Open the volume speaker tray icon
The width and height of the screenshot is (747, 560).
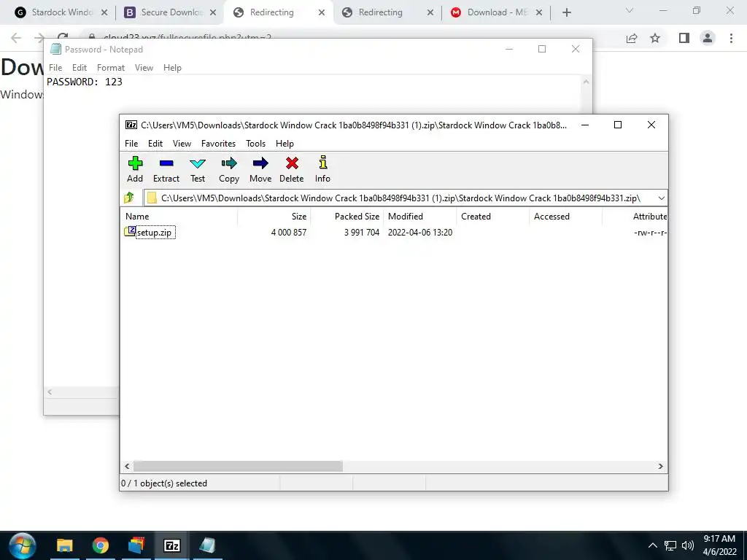687,545
